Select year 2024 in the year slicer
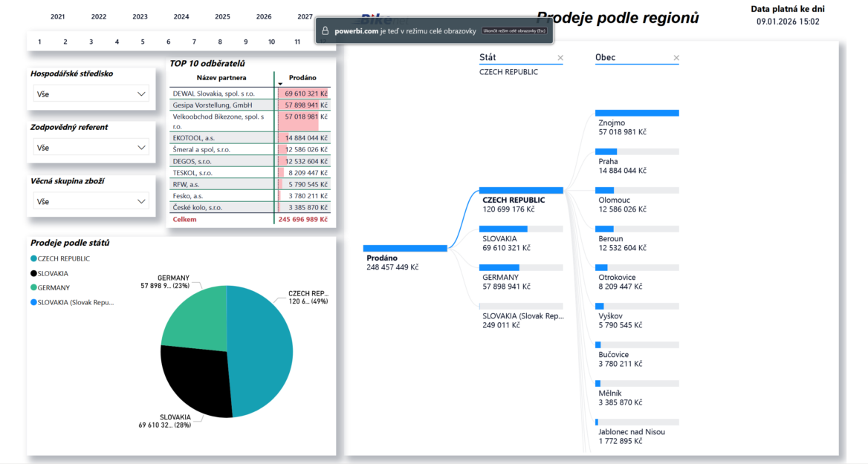Viewport: 868px width, 464px height. 181,16
